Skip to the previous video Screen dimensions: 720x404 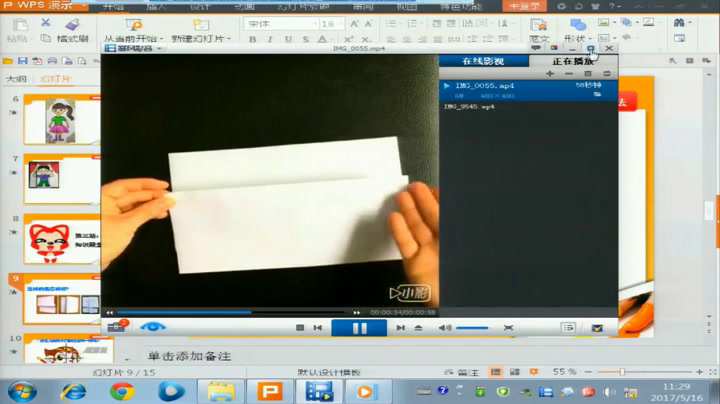[x=318, y=327]
